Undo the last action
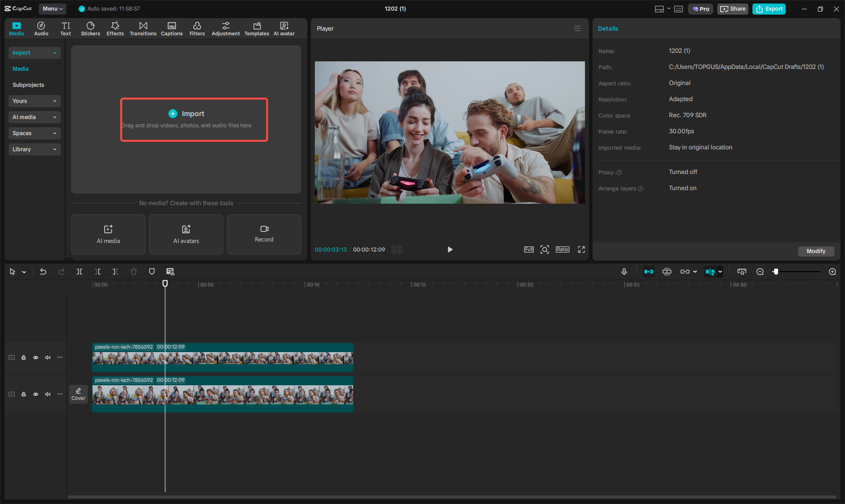The width and height of the screenshot is (845, 504). [x=43, y=271]
